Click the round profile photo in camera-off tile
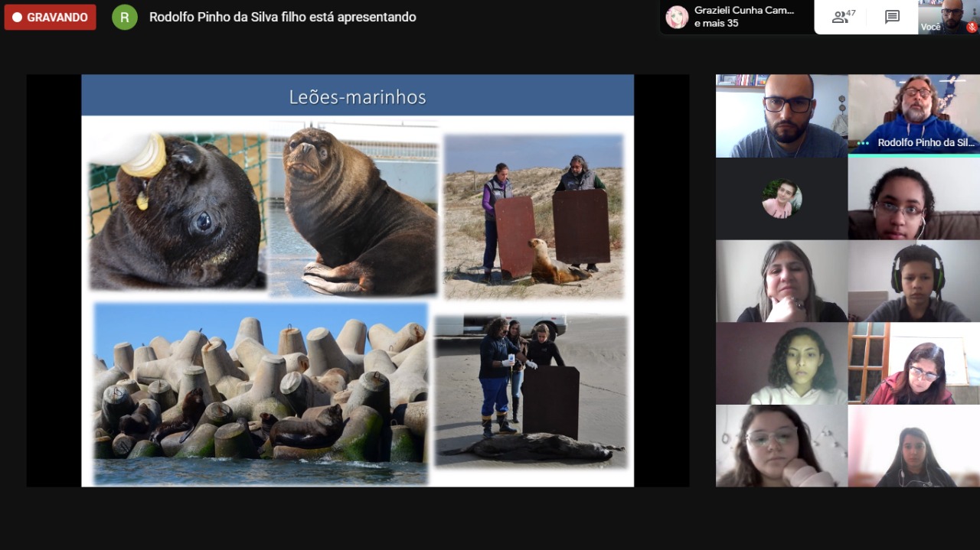Screen dimensions: 980x550 pyautogui.click(x=782, y=199)
